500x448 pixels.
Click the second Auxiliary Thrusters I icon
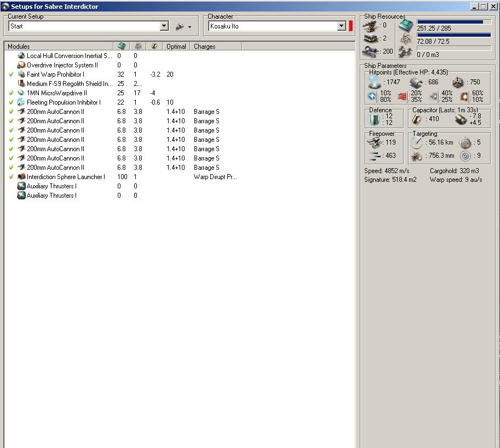point(21,195)
